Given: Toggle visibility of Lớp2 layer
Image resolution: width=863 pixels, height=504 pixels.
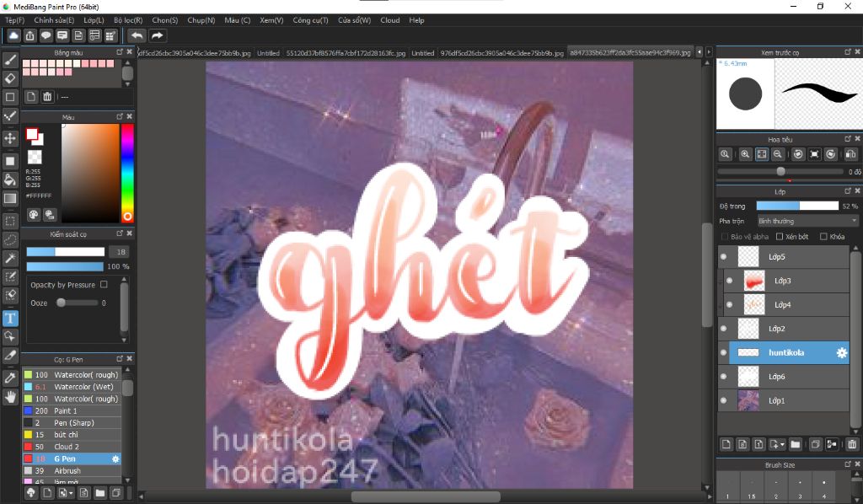Looking at the screenshot, I should [724, 329].
